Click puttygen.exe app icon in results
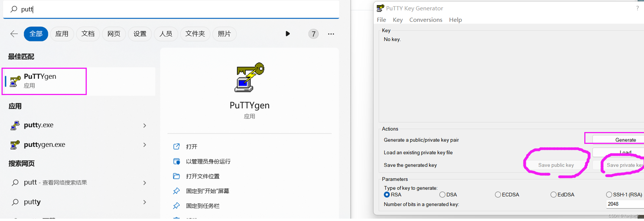The width and height of the screenshot is (644, 221). coord(15,144)
